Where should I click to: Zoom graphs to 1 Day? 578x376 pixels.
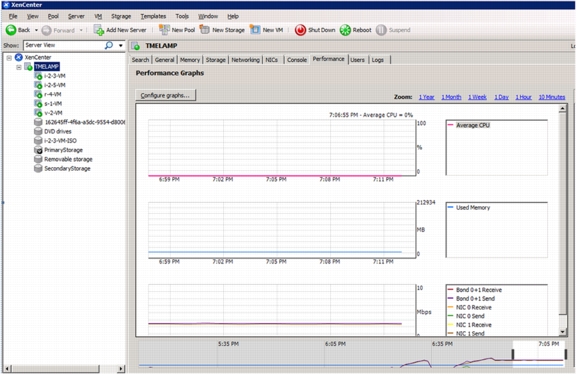tap(501, 97)
